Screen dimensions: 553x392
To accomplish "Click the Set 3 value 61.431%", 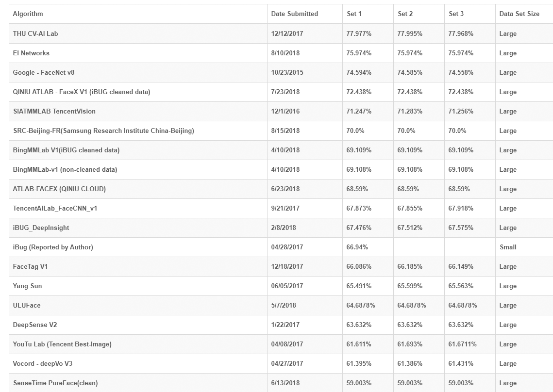I will [461, 363].
